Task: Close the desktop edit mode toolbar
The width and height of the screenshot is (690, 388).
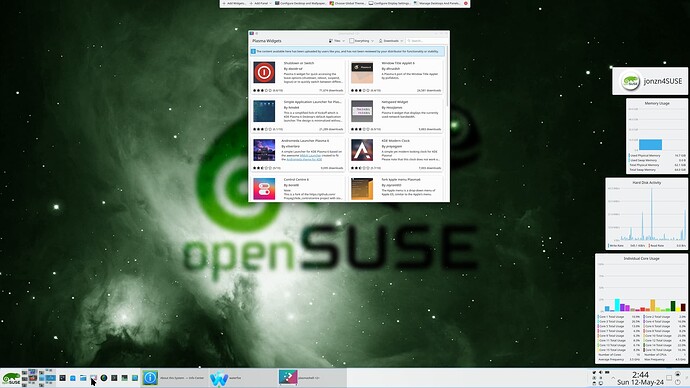Action: 466,3
